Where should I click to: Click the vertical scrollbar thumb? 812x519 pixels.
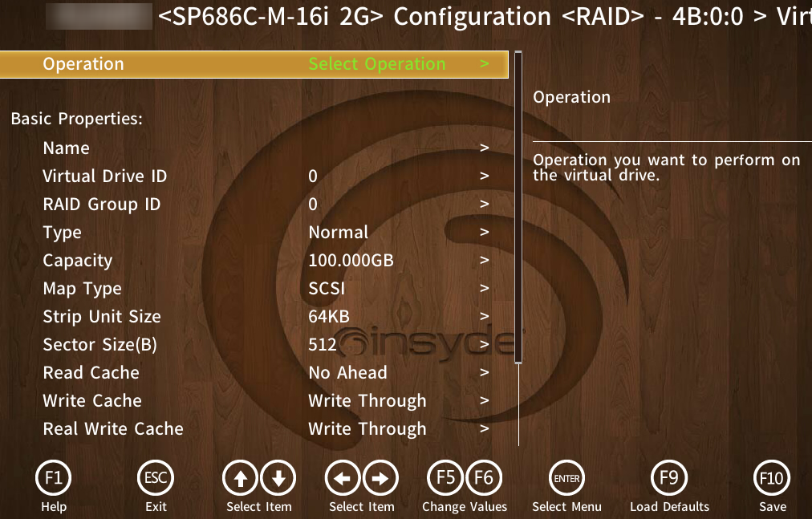coord(518,207)
